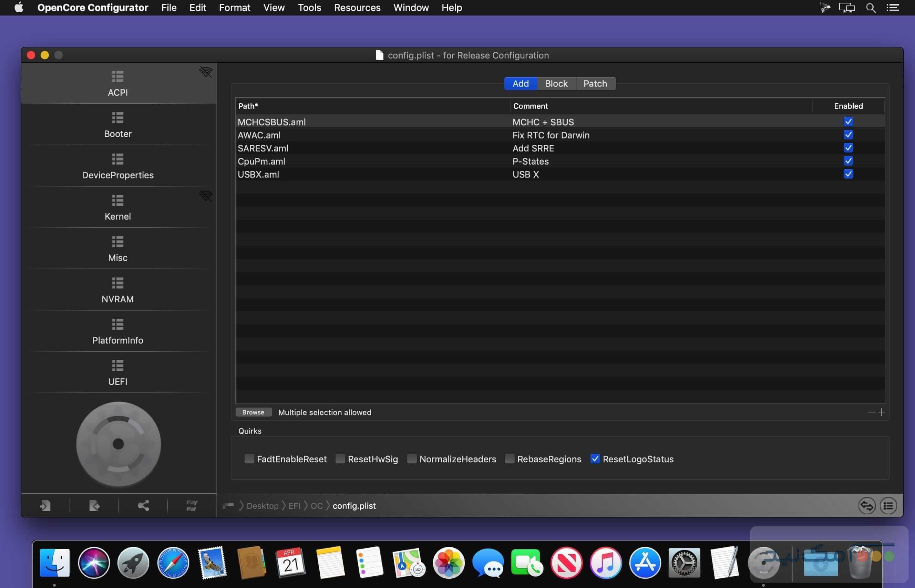Switch to the Patch tab
The image size is (915, 588).
click(595, 83)
